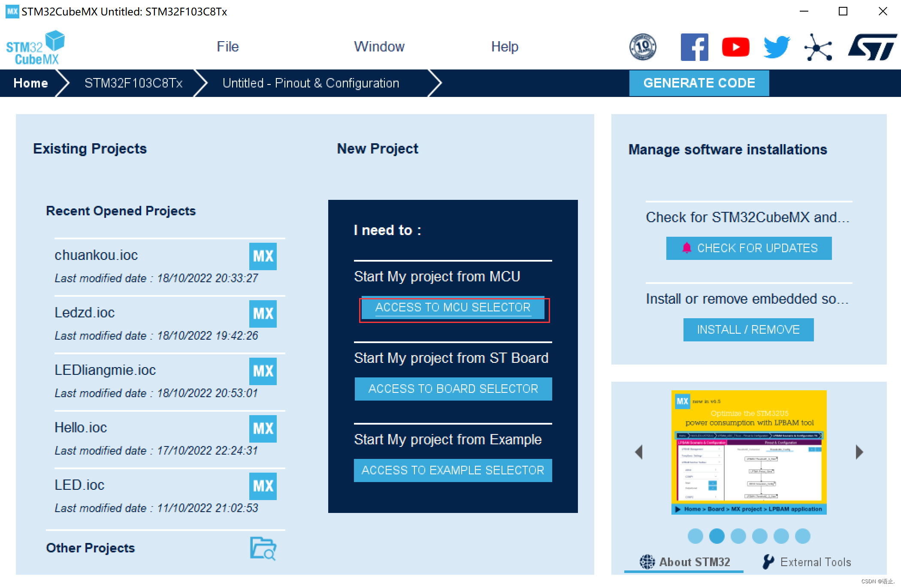Click the Twitter bird icon
The width and height of the screenshot is (901, 588).
tap(777, 47)
